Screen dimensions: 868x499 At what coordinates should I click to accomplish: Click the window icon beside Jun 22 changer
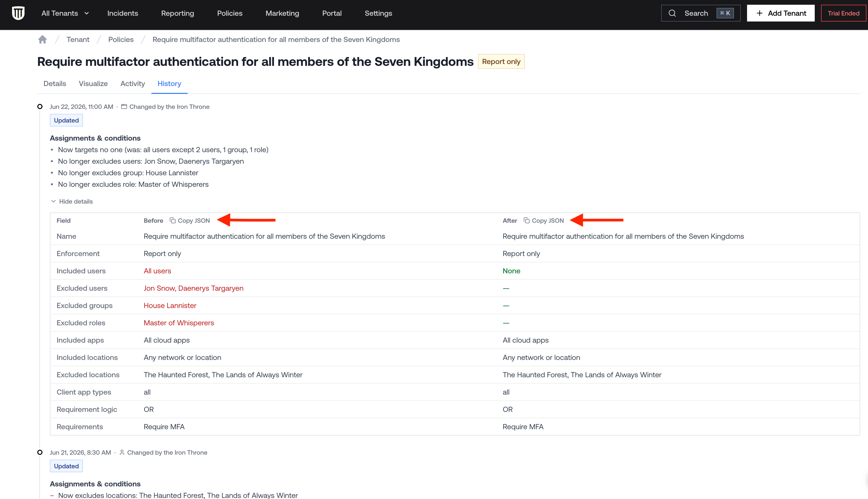(x=124, y=107)
